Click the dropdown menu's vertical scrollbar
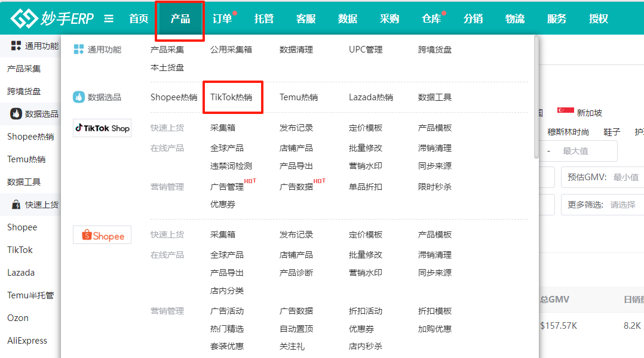Viewport: 644px width, 358px height. point(536,97)
